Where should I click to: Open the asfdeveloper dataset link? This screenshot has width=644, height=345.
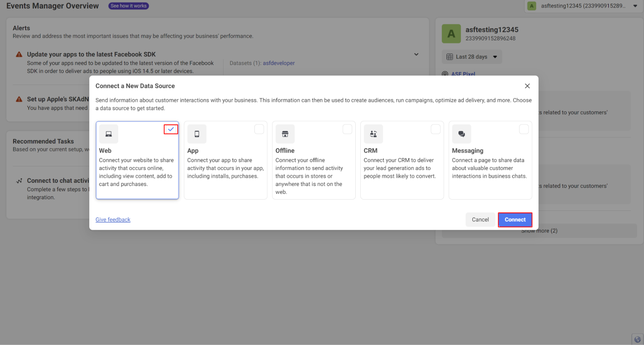[279, 63]
